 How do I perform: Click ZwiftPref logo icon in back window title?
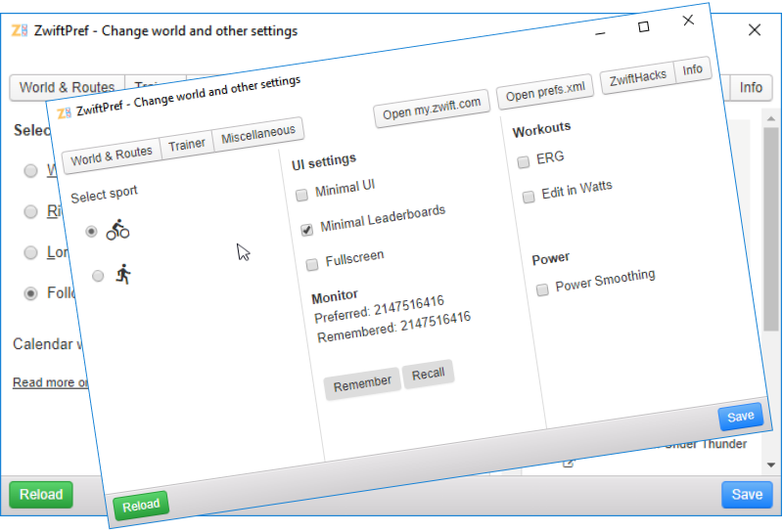[20, 30]
